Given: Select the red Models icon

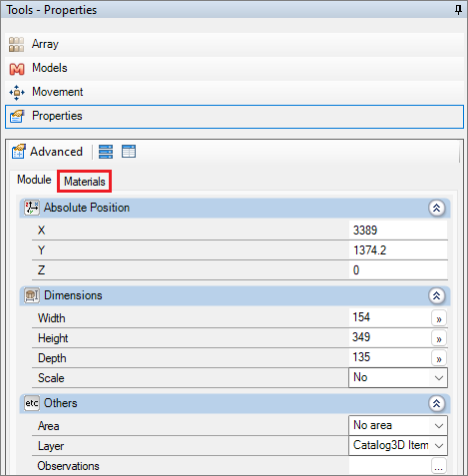Looking at the screenshot, I should (17, 69).
